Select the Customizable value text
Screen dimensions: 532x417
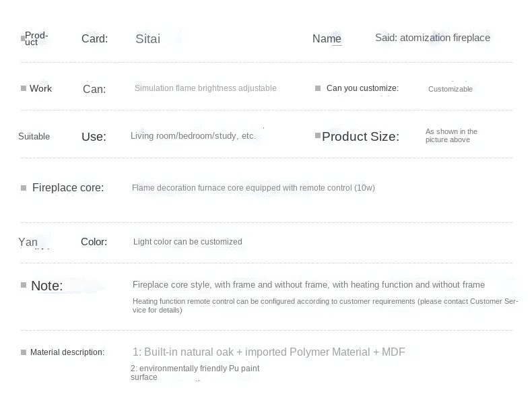click(x=451, y=89)
